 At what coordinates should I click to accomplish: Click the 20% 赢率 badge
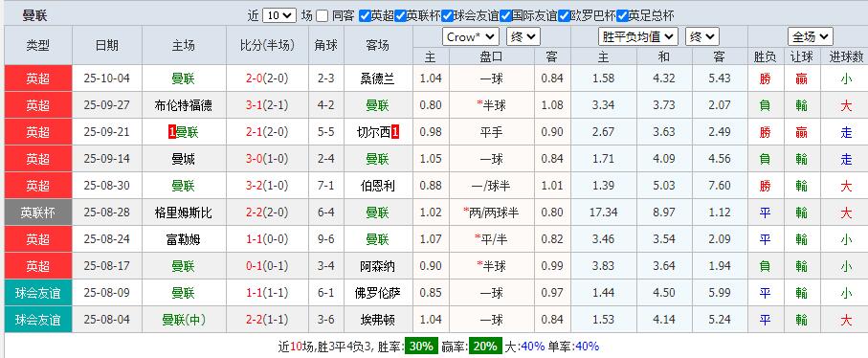point(485,347)
